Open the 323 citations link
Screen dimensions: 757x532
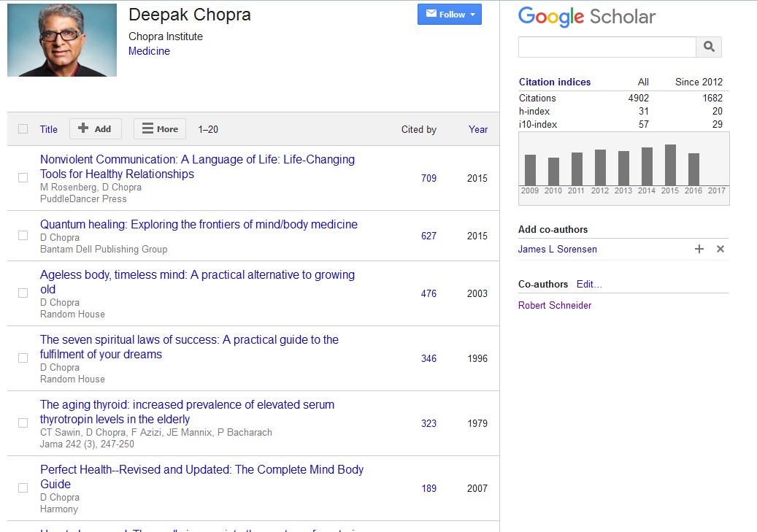[x=429, y=423]
